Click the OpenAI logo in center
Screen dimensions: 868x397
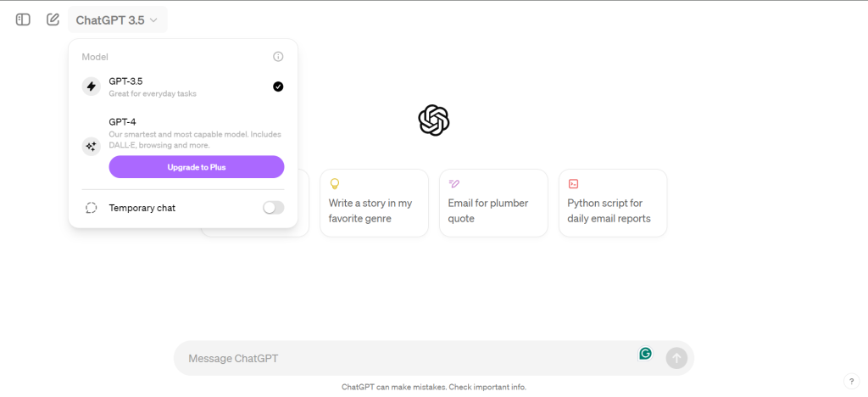(434, 120)
